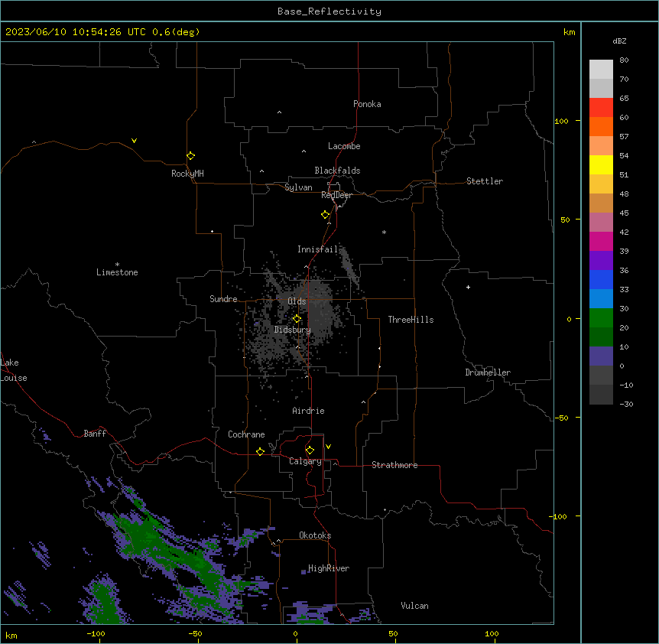Click the Ponoka city label

tap(367, 104)
